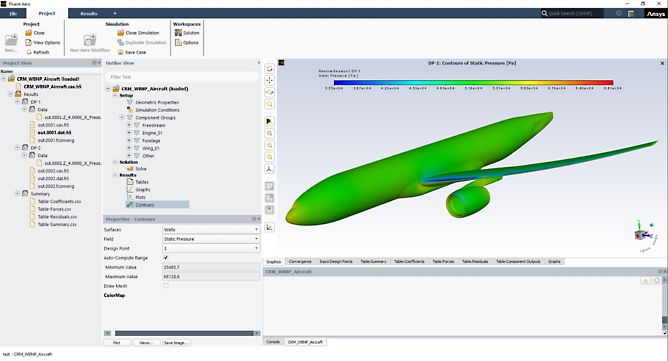Click the axis orientation icon in graphics toolbar
668x361 pixels.
coord(269,169)
